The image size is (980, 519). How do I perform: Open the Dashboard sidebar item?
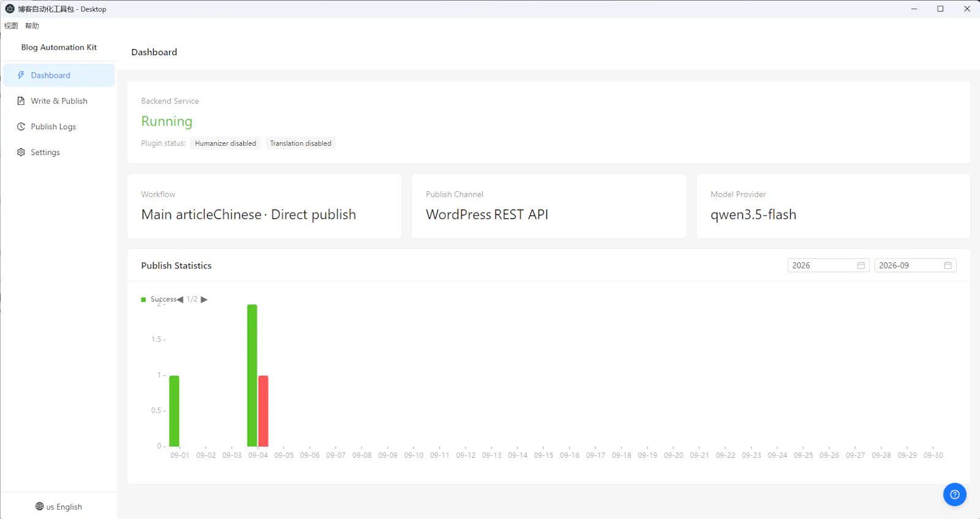[59, 75]
